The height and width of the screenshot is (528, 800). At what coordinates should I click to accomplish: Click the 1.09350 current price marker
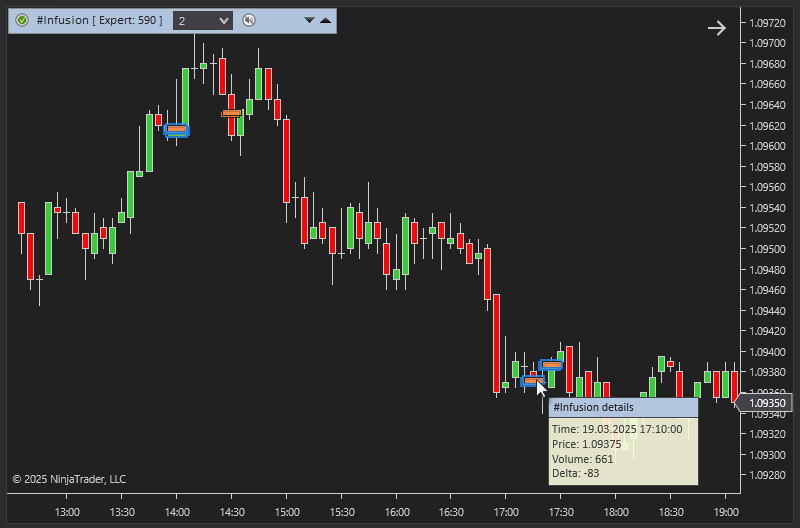[x=767, y=403]
